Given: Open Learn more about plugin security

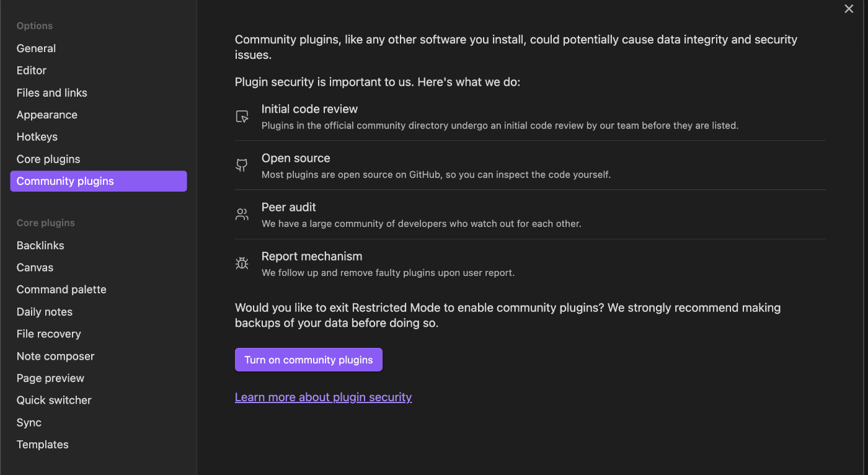Looking at the screenshot, I should [323, 397].
